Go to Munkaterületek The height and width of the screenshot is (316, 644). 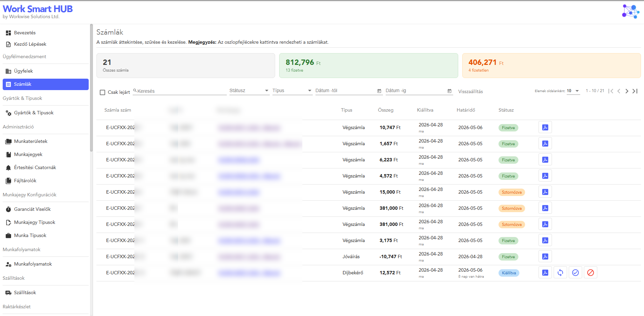click(46, 141)
